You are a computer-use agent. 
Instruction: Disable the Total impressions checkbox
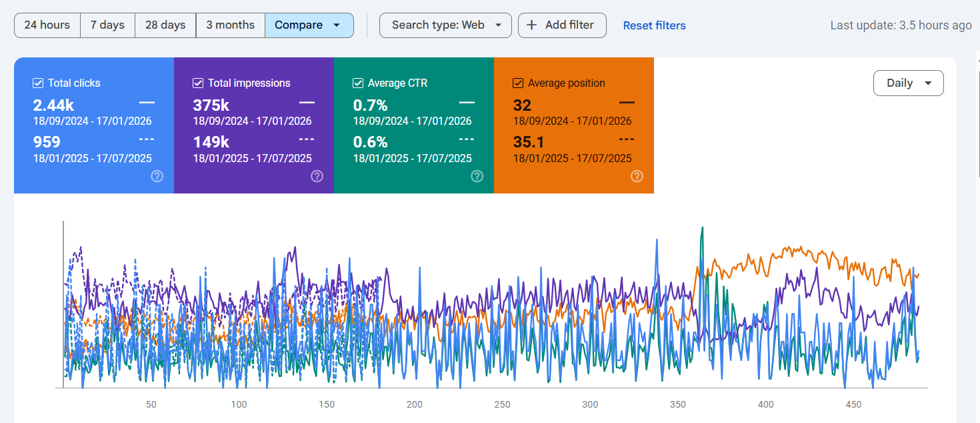[197, 83]
